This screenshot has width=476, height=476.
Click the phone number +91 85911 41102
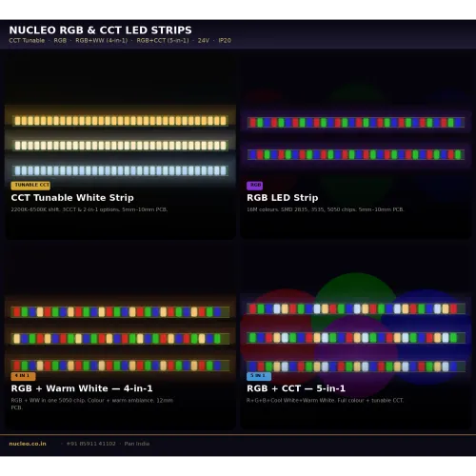pyautogui.click(x=91, y=444)
